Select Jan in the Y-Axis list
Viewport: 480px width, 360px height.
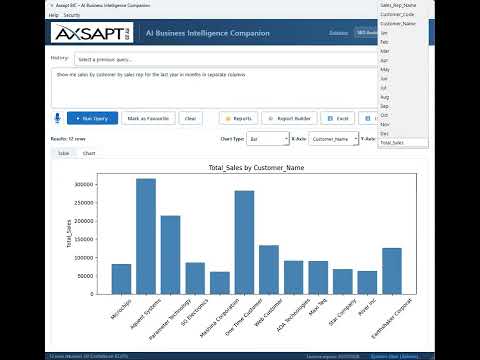tap(403, 33)
